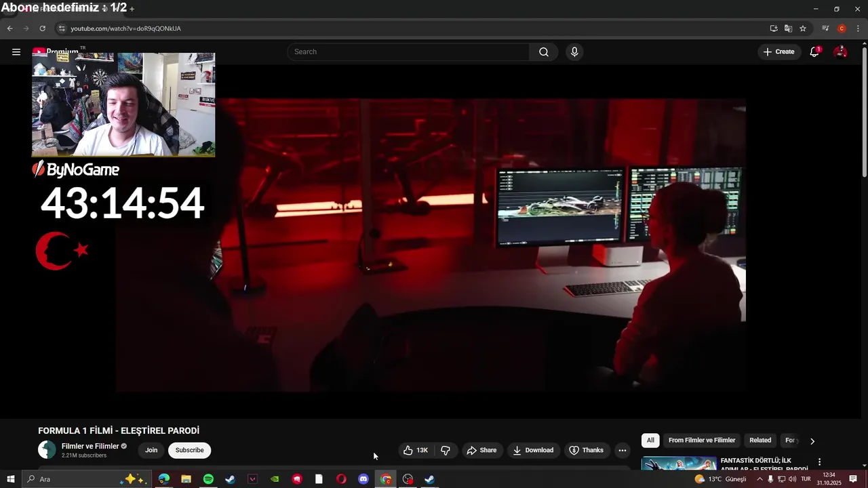Expand hidden system tray icons chevron
Image resolution: width=868 pixels, height=488 pixels.
759,479
